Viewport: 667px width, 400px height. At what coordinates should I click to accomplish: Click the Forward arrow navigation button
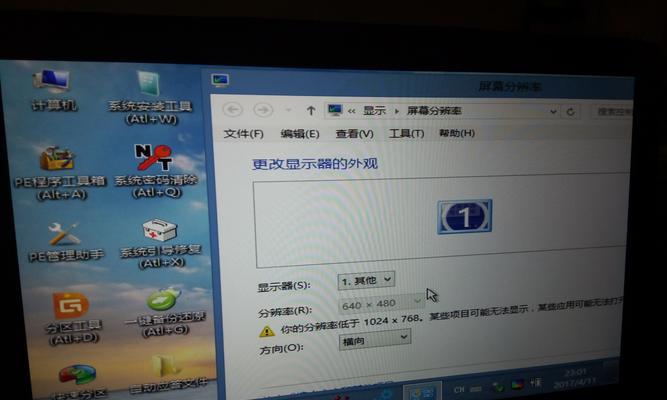click(x=263, y=110)
